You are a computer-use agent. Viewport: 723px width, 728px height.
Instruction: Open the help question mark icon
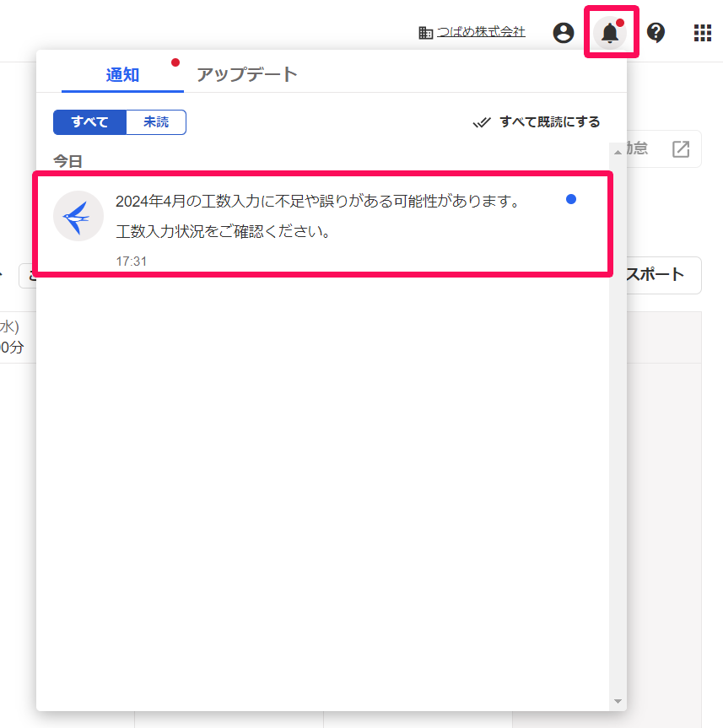click(656, 33)
